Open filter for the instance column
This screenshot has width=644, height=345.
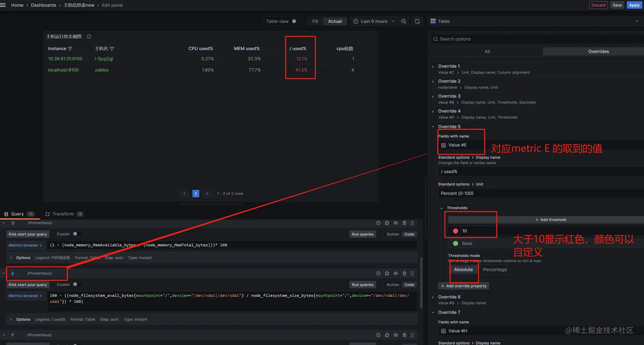[x=70, y=49]
